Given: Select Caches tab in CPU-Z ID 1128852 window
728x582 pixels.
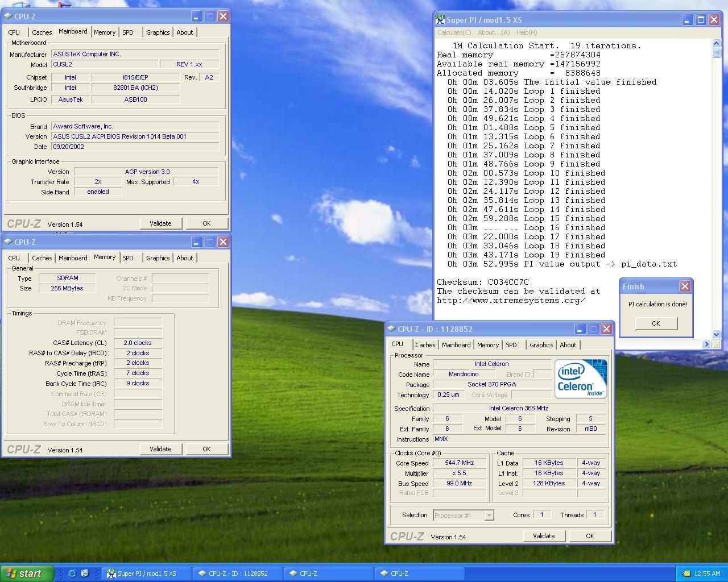Looking at the screenshot, I should tap(425, 345).
